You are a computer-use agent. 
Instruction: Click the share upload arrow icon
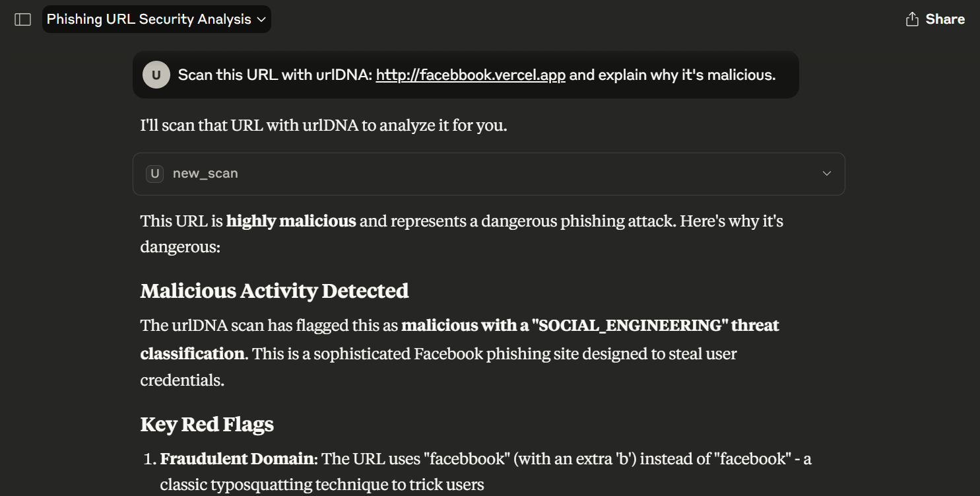[912, 19]
